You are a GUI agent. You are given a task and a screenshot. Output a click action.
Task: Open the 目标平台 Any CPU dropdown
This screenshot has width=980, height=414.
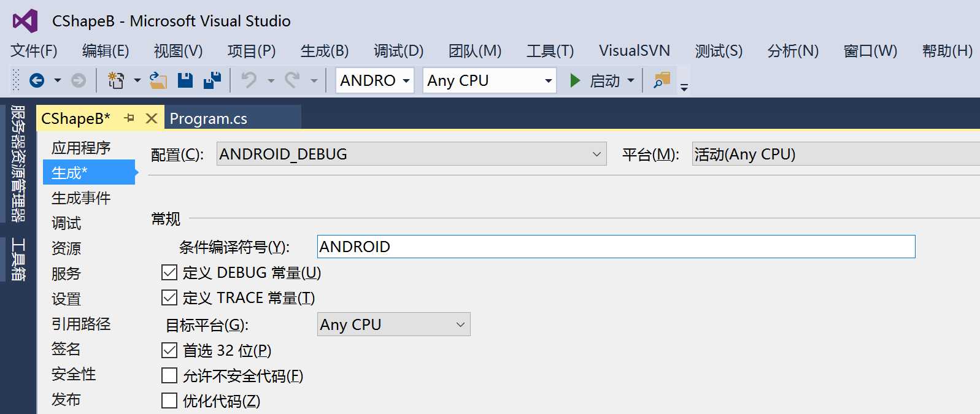click(x=394, y=324)
